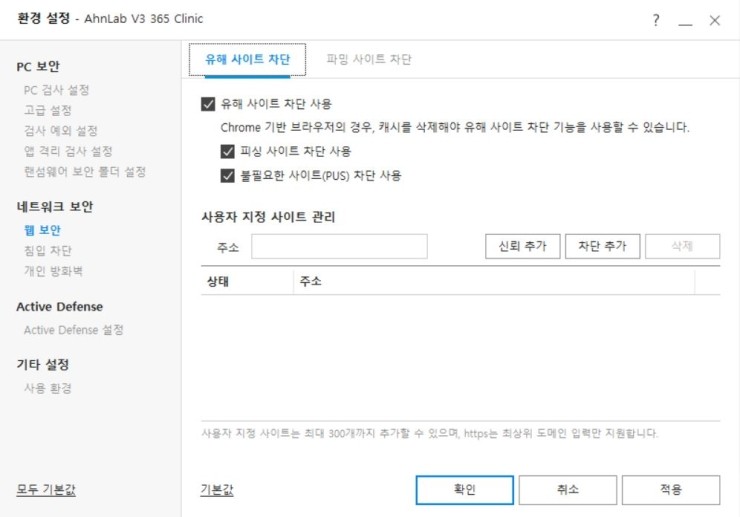Click the 적용 button
The width and height of the screenshot is (740, 517).
tap(671, 490)
